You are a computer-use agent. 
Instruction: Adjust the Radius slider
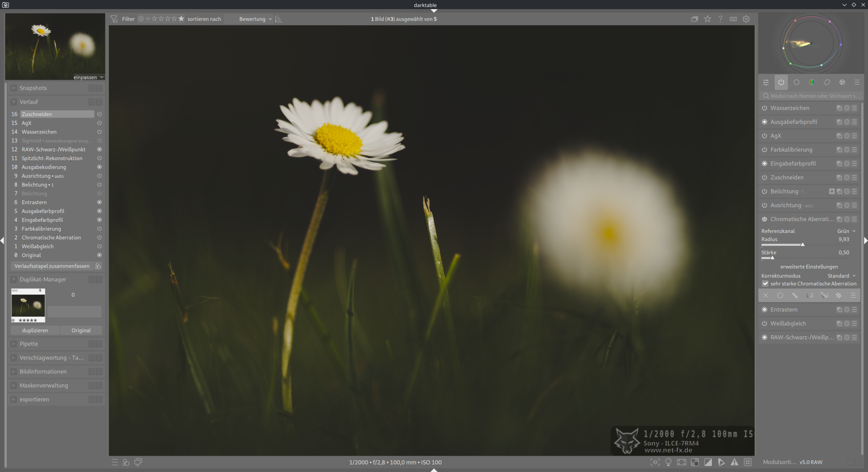(x=802, y=244)
